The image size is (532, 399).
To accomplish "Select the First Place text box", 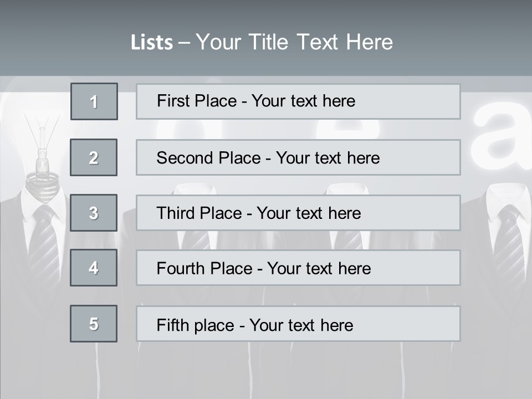I will click(298, 101).
